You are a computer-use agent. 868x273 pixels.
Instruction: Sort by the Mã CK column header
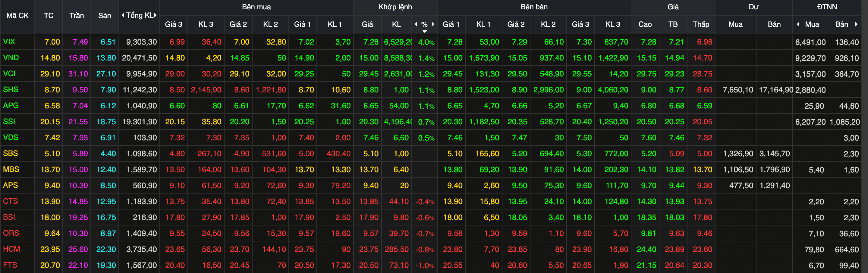tap(17, 15)
